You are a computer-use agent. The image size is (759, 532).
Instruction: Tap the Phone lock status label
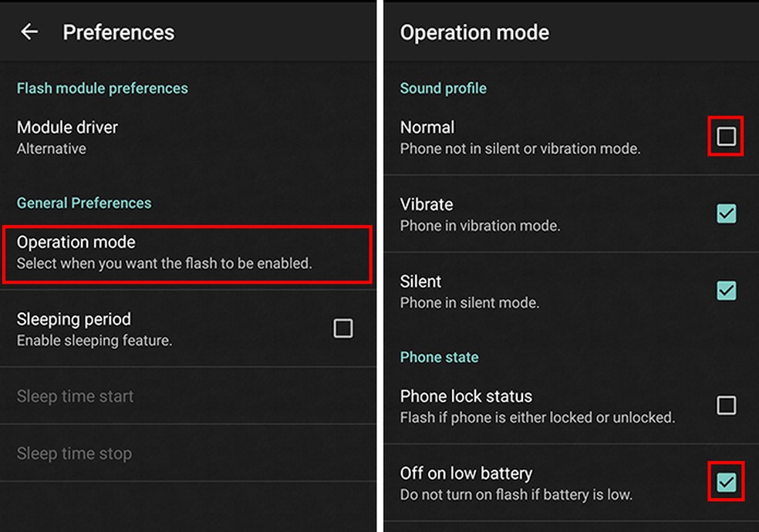click(466, 396)
